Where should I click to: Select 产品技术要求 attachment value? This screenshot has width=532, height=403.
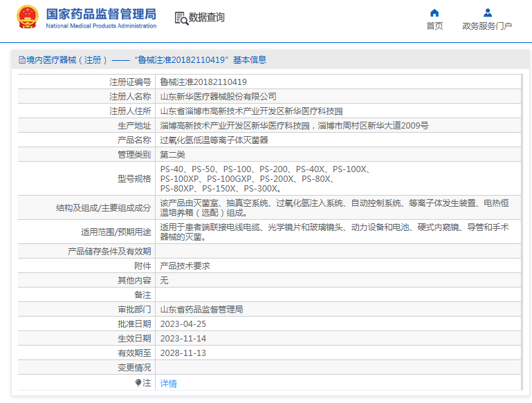(185, 266)
